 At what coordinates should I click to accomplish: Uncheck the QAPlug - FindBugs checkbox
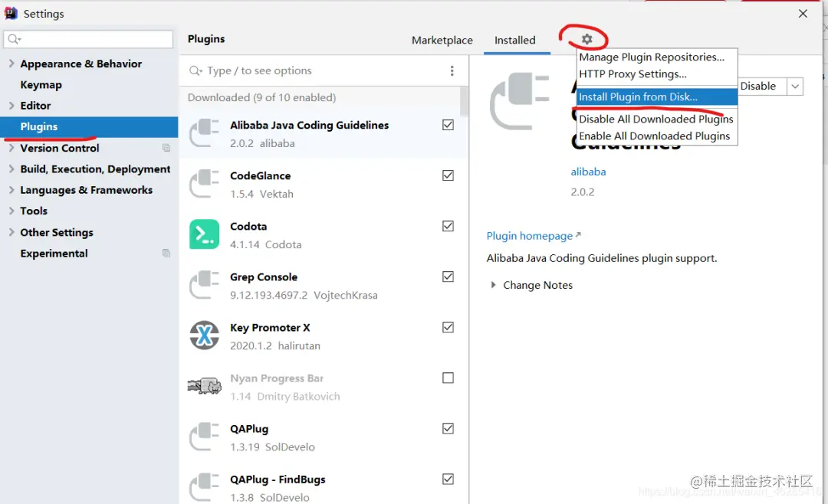click(448, 479)
